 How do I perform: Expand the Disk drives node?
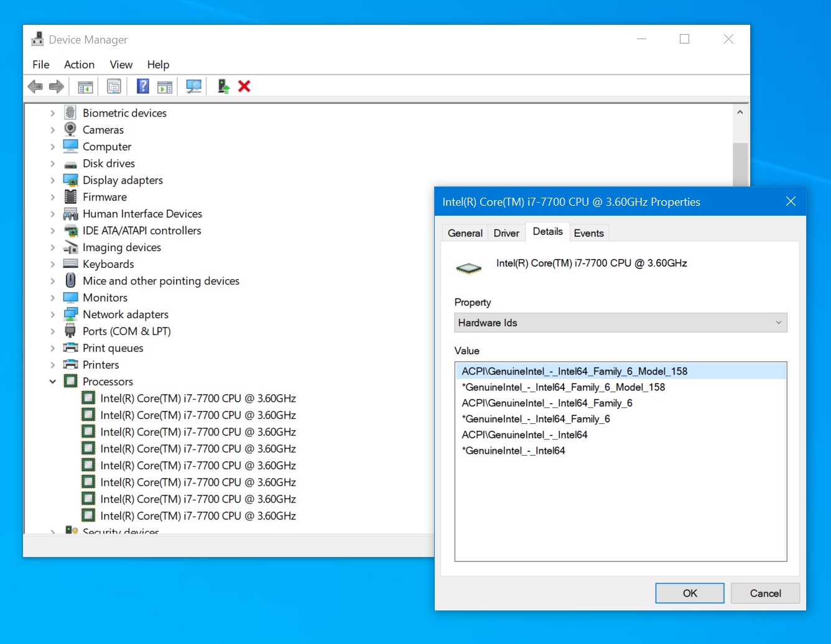52,163
